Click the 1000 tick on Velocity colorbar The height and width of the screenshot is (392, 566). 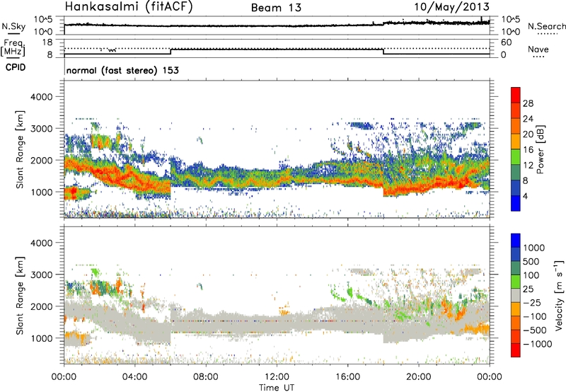click(534, 248)
